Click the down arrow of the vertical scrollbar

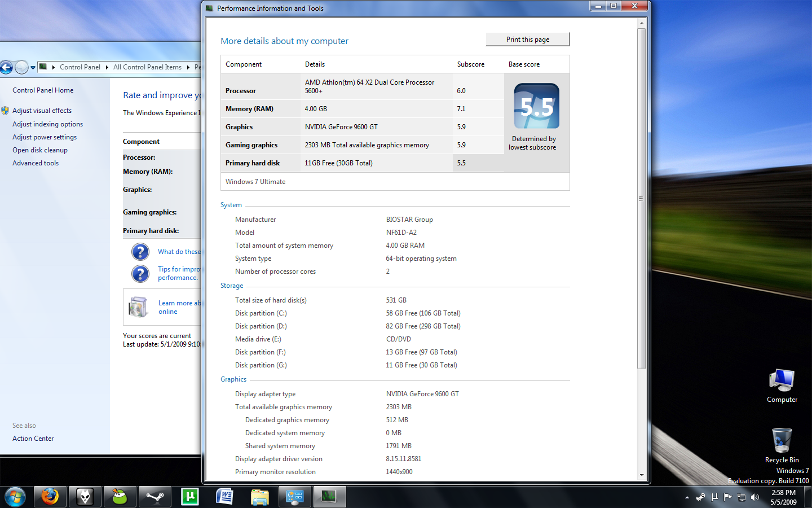[x=641, y=475]
